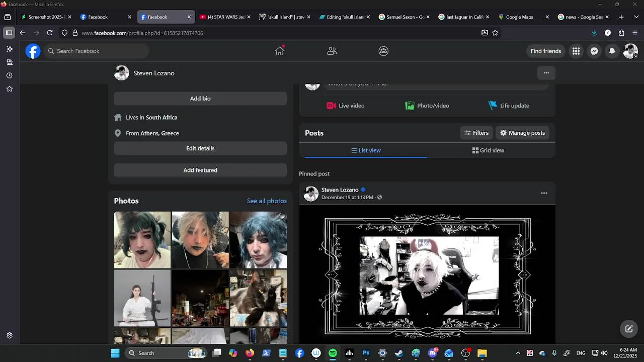This screenshot has height=362, width=644.
Task: Click the Search Facebook field
Action: (96, 51)
